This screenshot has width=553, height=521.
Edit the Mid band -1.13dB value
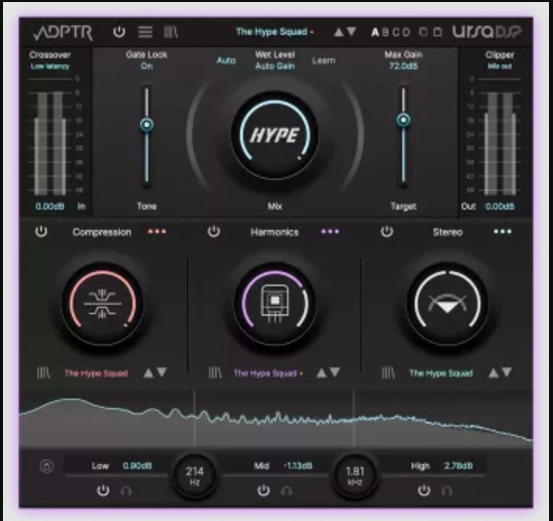coord(298,466)
